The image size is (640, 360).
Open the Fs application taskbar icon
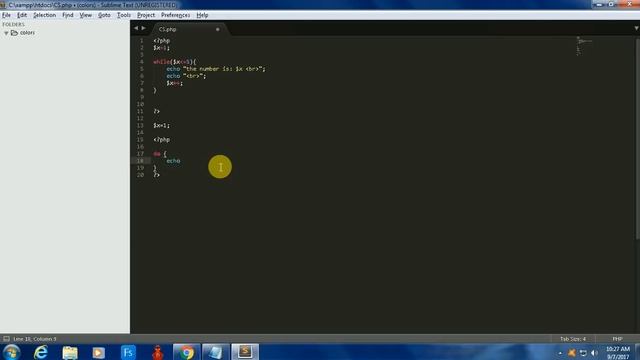tap(128, 352)
